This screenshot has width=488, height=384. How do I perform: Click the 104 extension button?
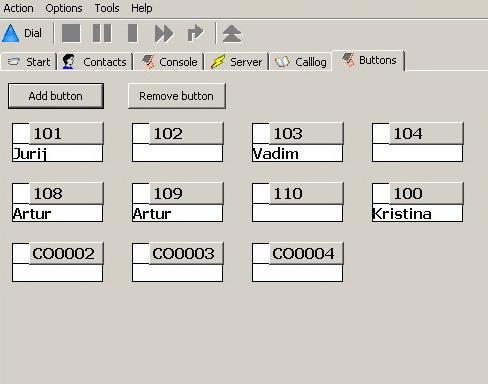pos(426,133)
